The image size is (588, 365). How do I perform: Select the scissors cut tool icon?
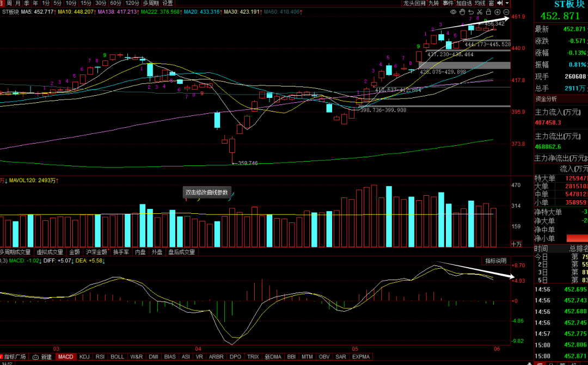(x=480, y=12)
